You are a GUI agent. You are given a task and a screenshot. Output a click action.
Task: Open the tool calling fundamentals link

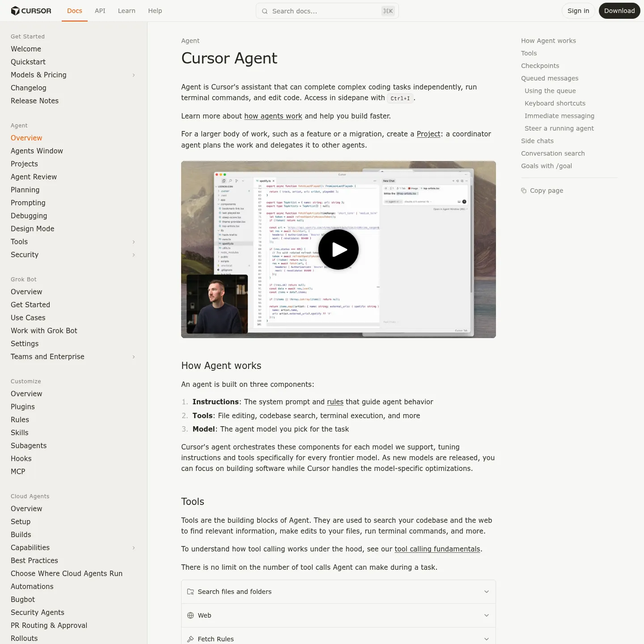[437, 549]
